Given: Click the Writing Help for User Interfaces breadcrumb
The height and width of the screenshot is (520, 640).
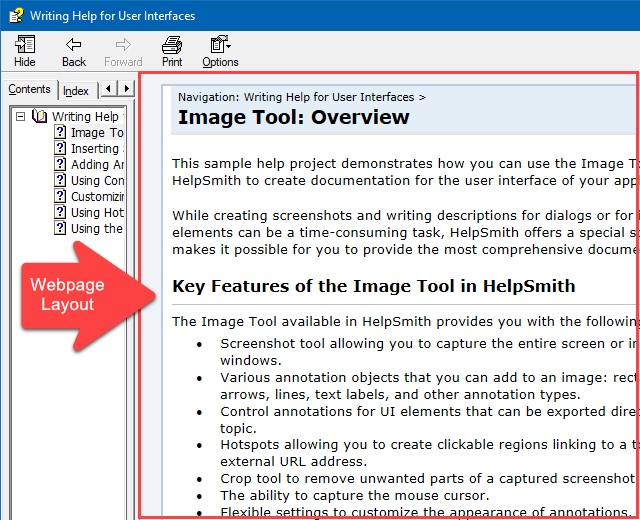Looking at the screenshot, I should pos(329,97).
